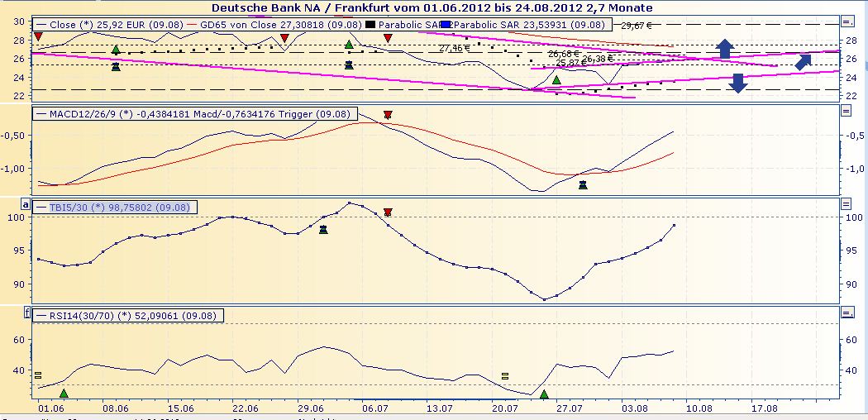Click the 03.08 date axis label
Image resolution: width=868 pixels, height=420 pixels.
(634, 408)
